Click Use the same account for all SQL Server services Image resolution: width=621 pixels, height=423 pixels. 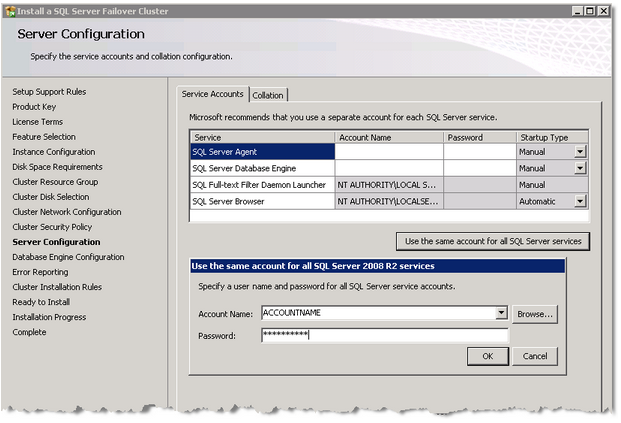pyautogui.click(x=493, y=241)
